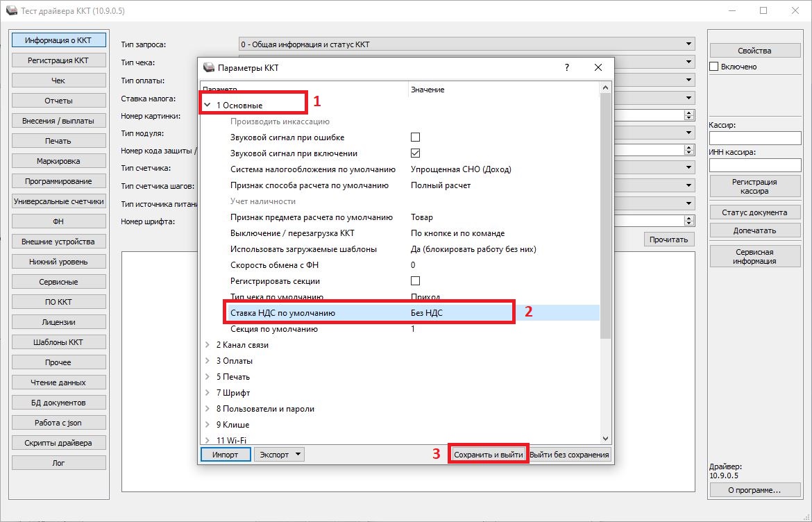Toggle the 'Включено' checkbox
This screenshot has width=812, height=522.
coord(713,67)
